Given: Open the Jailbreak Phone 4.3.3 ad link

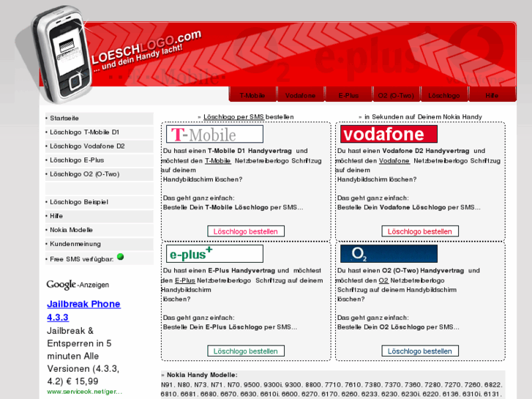Looking at the screenshot, I should click(83, 310).
